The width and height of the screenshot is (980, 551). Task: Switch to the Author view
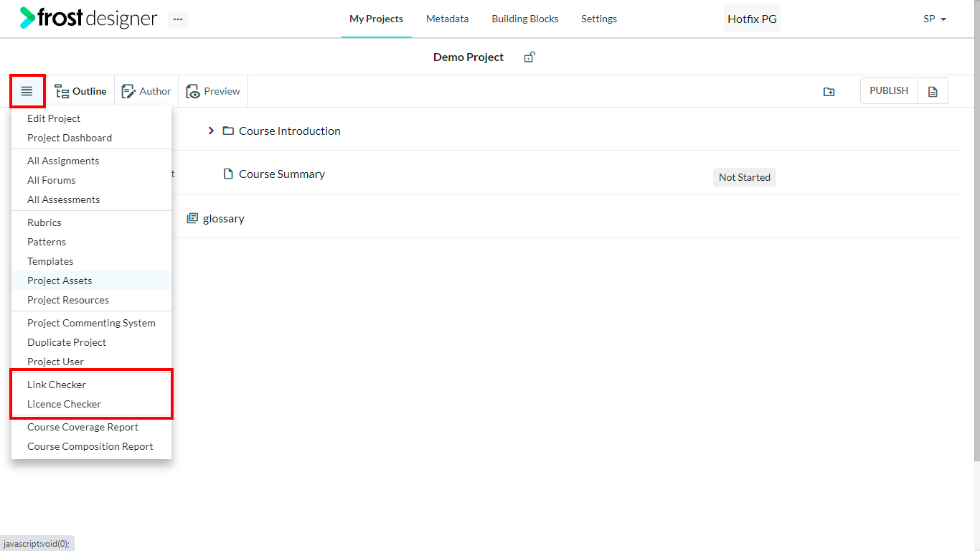click(146, 91)
